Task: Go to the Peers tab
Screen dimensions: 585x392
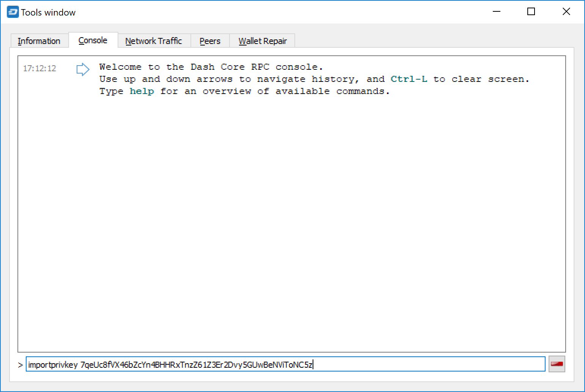Action: [210, 41]
